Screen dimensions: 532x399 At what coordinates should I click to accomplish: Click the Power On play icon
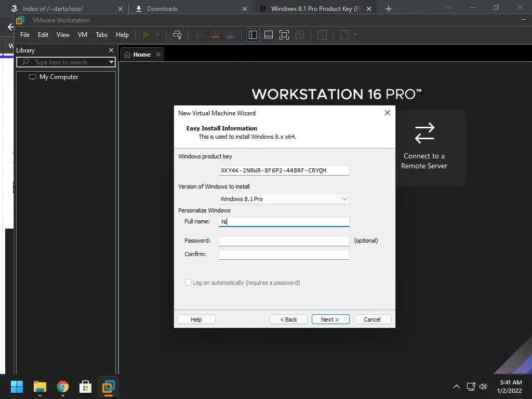click(x=146, y=35)
